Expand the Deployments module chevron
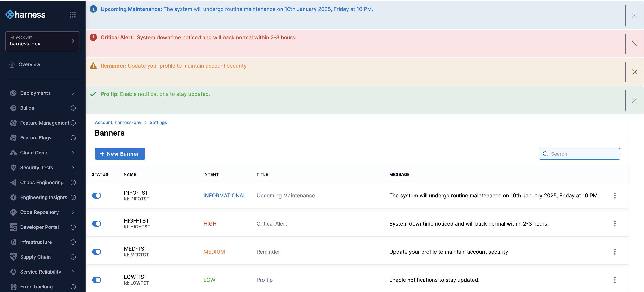The height and width of the screenshot is (292, 644). pos(73,93)
